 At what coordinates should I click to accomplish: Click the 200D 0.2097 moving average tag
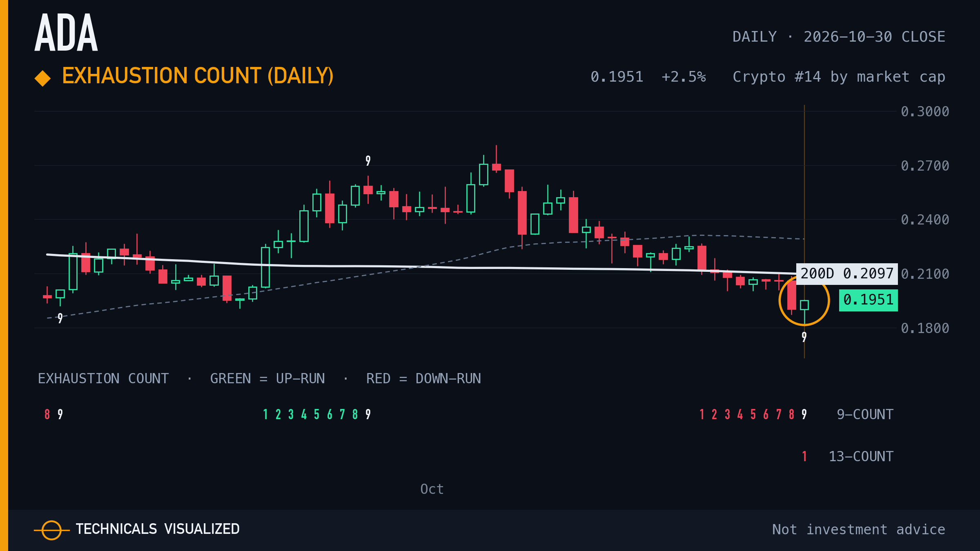coord(847,273)
